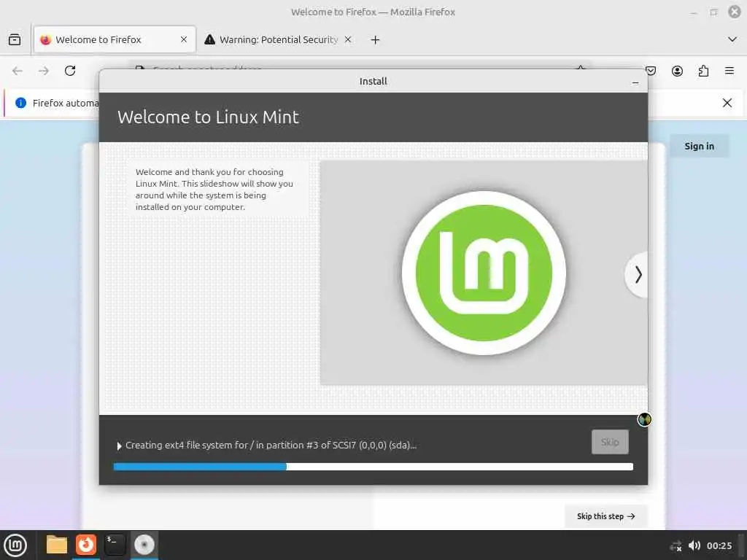The width and height of the screenshot is (747, 560).
Task: Click the installation progress bar
Action: (x=373, y=467)
